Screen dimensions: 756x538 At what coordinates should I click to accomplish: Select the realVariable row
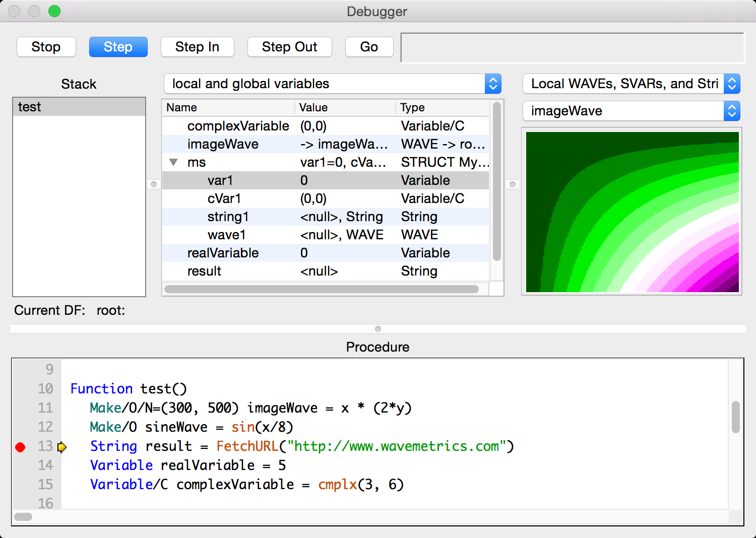[x=326, y=253]
